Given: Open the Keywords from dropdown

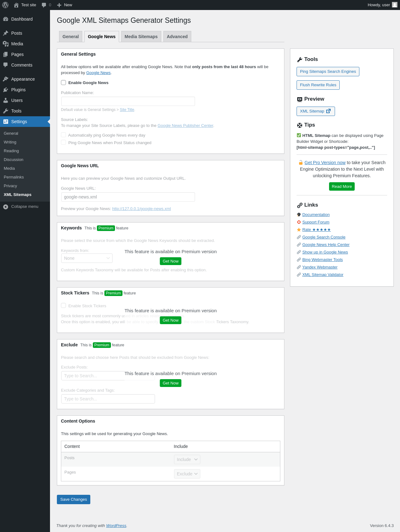Looking at the screenshot, I should coord(87,258).
